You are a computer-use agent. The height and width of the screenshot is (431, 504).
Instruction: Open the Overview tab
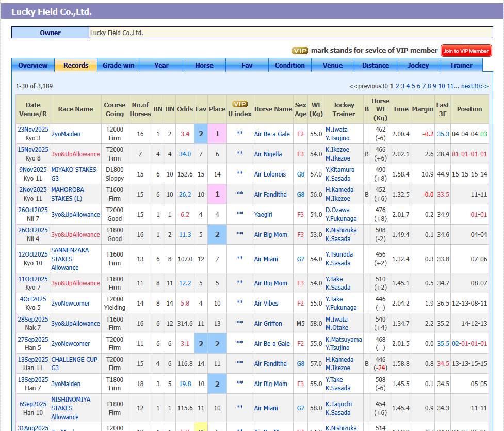(33, 65)
